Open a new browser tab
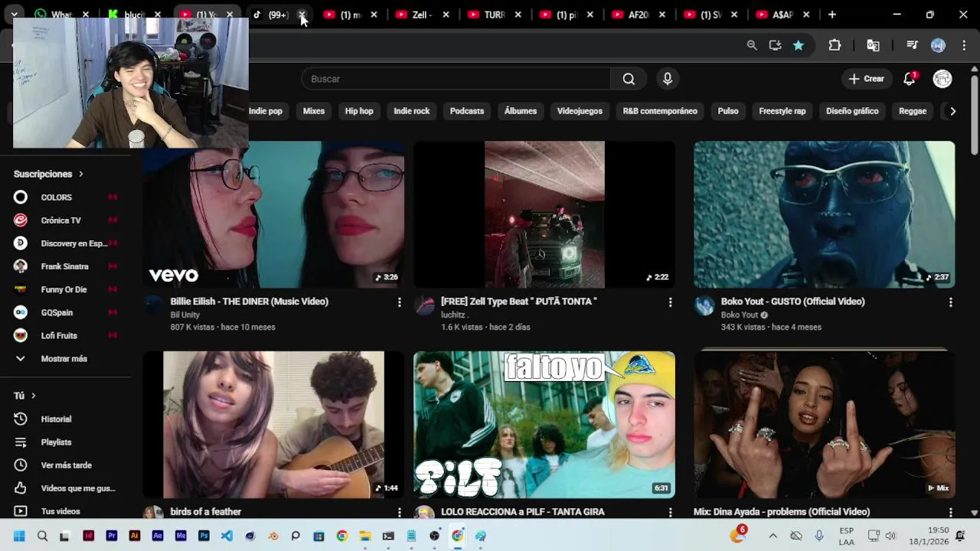Image resolution: width=980 pixels, height=551 pixels. click(832, 15)
